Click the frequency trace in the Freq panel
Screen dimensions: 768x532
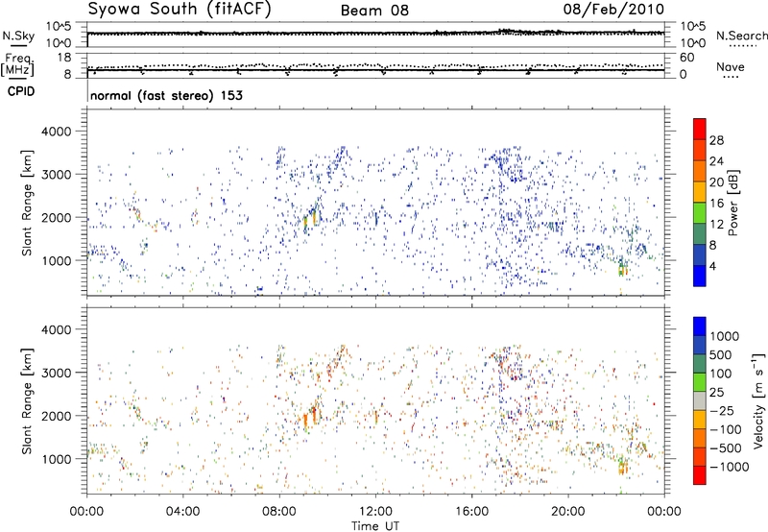[375, 70]
